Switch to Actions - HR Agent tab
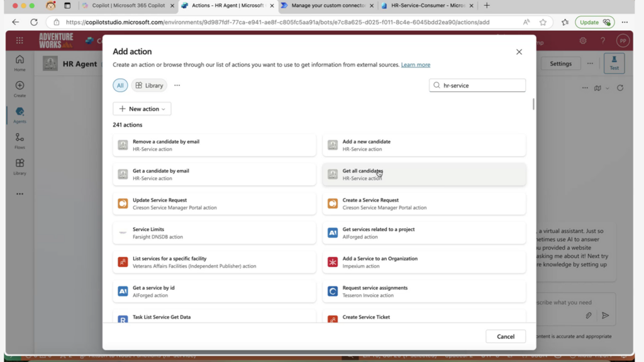 (x=228, y=5)
